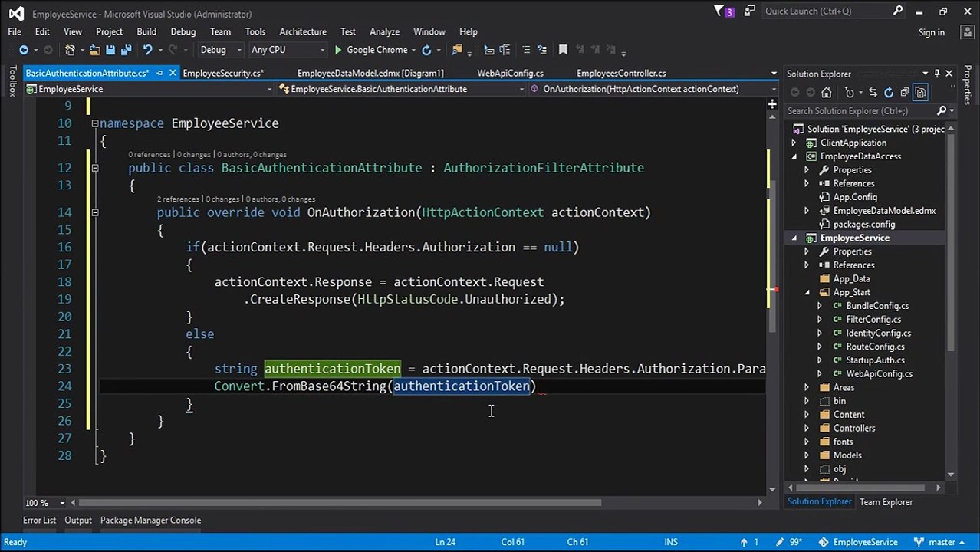
Task: Start debugging with green play icon
Action: click(337, 50)
